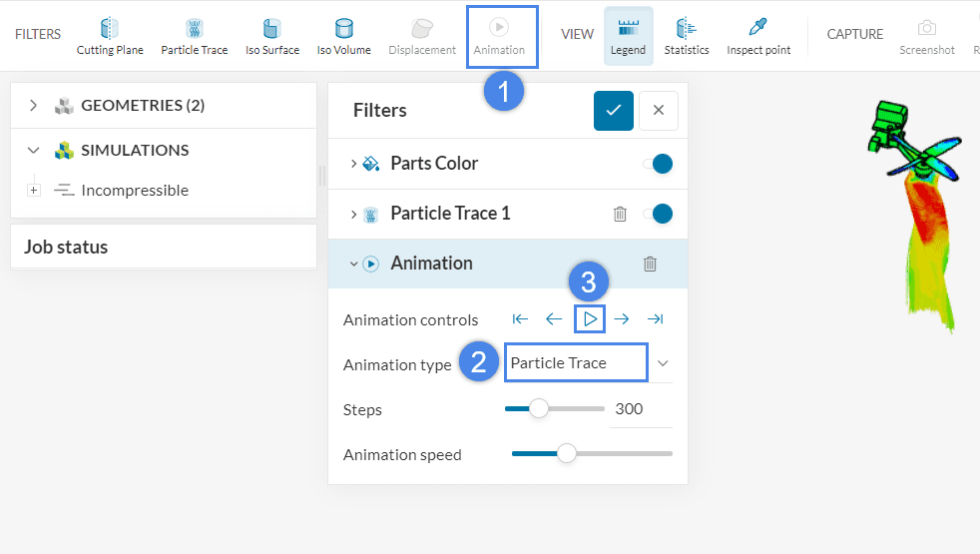The height and width of the screenshot is (554, 980).
Task: Select the Cutting Plane filter
Action: coord(110,36)
